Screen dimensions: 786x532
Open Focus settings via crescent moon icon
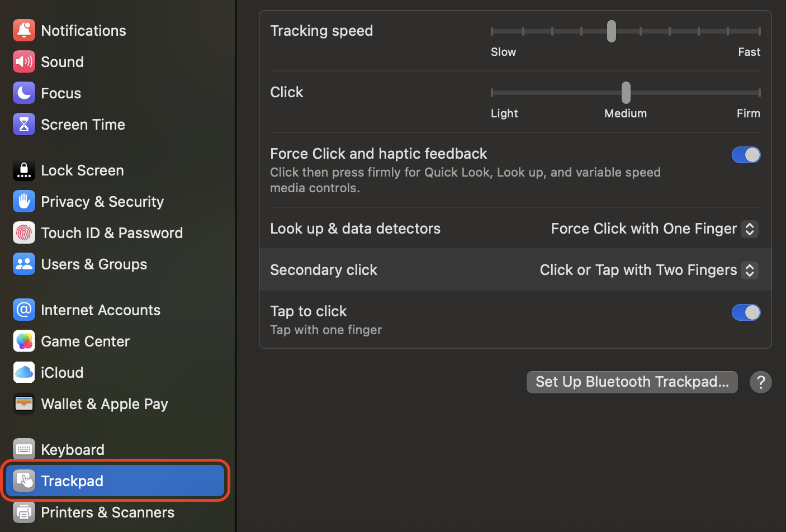(x=24, y=93)
